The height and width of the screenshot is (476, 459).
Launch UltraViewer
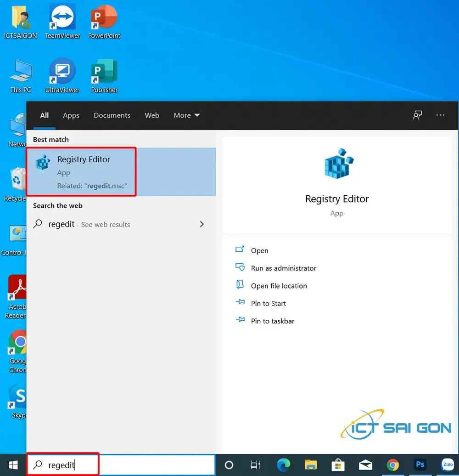pyautogui.click(x=62, y=70)
